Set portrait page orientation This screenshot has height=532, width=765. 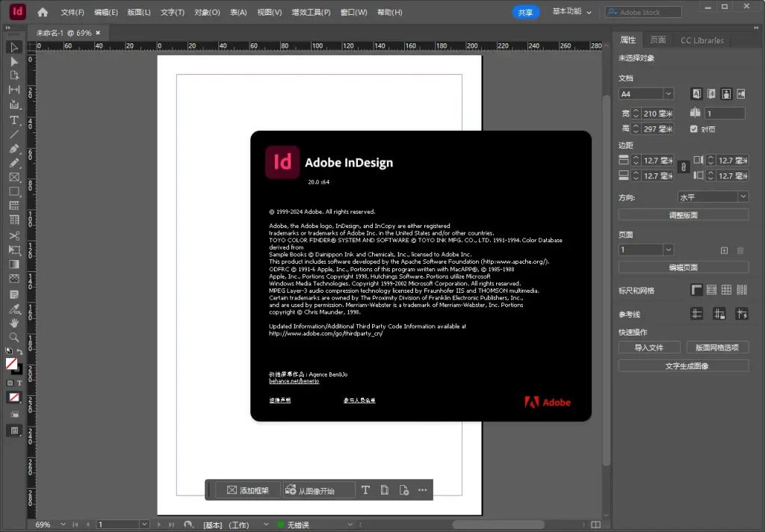point(726,93)
